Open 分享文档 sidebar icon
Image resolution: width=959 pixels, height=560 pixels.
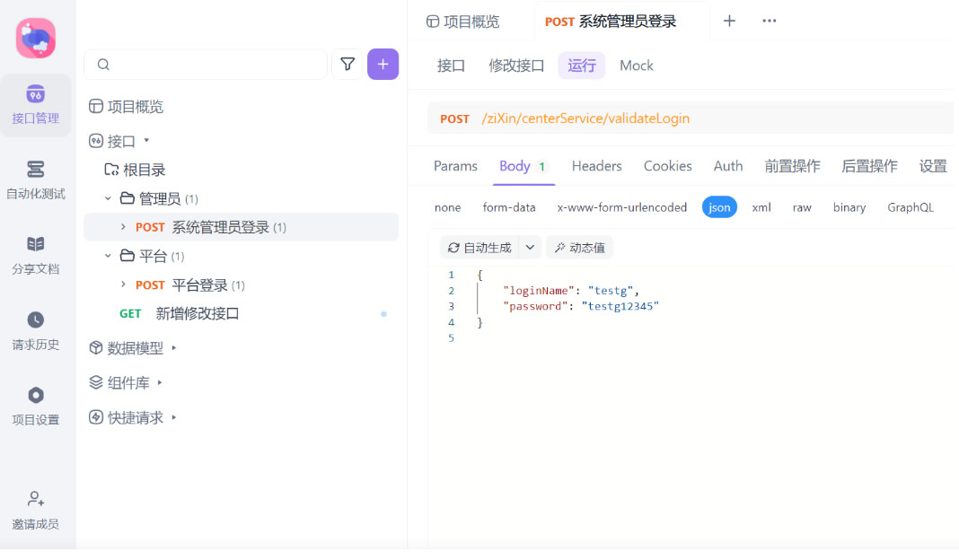coord(35,255)
